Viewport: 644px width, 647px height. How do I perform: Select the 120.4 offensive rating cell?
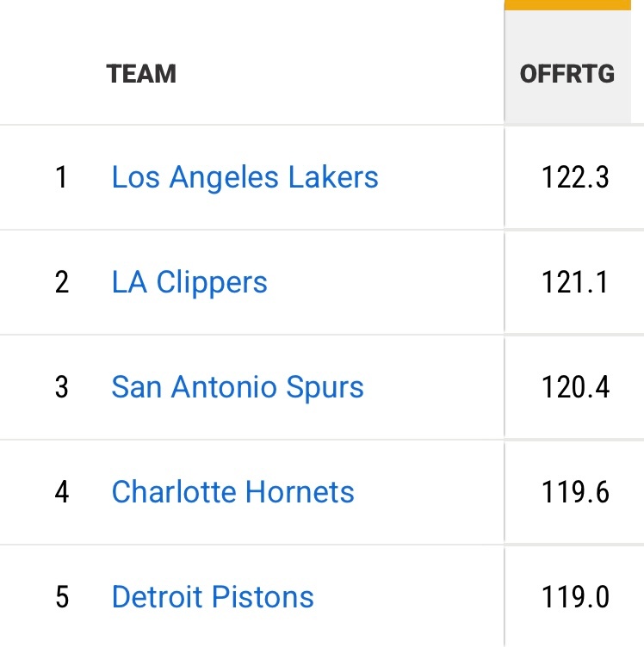(x=575, y=387)
